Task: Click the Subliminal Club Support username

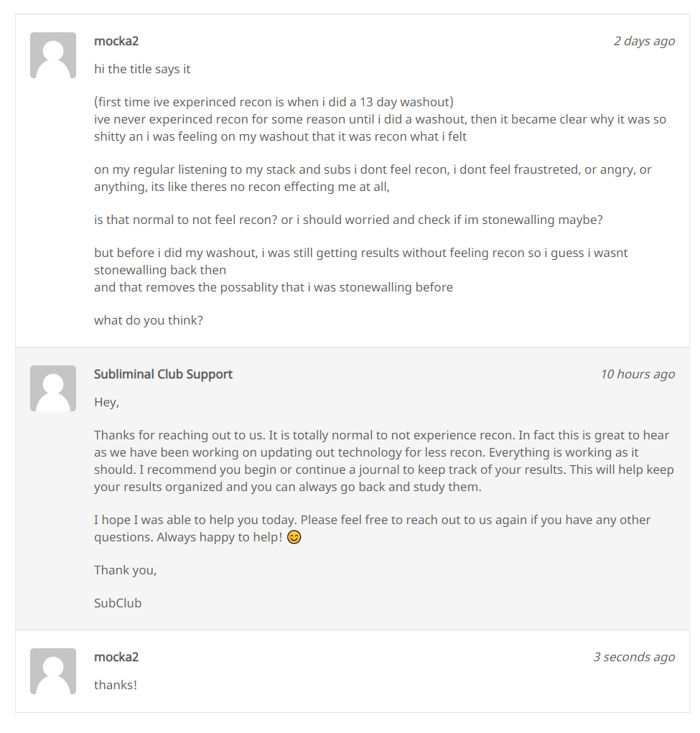Action: (x=163, y=375)
